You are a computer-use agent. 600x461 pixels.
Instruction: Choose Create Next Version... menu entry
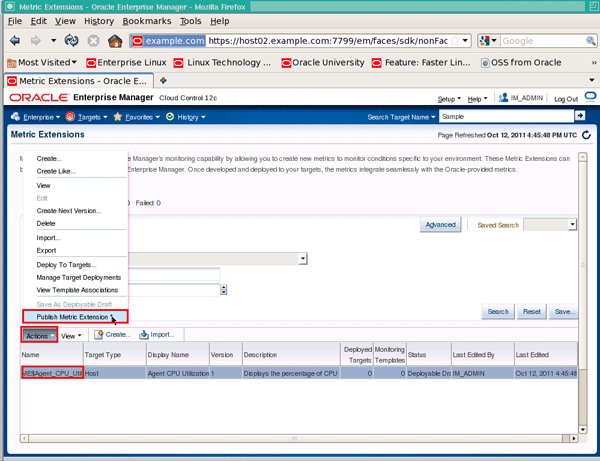69,211
